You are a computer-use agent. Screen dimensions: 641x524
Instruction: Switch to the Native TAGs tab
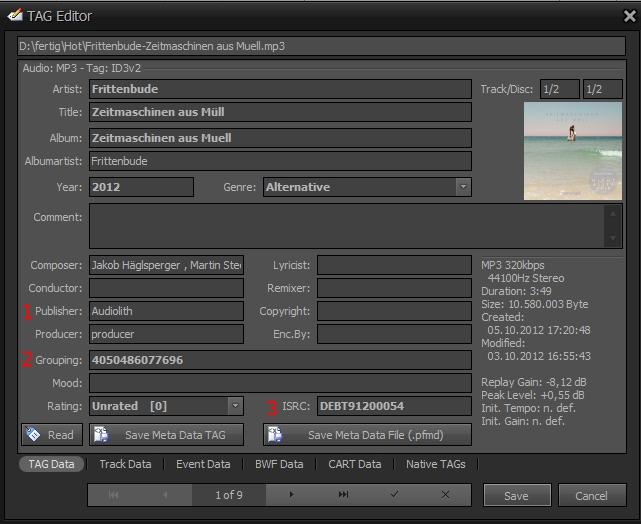[x=436, y=464]
